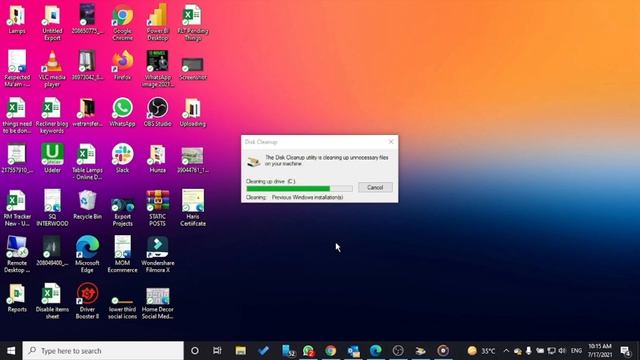Select 'things need to be don...' Excel file
This screenshot has height=360, width=640.
[x=17, y=116]
